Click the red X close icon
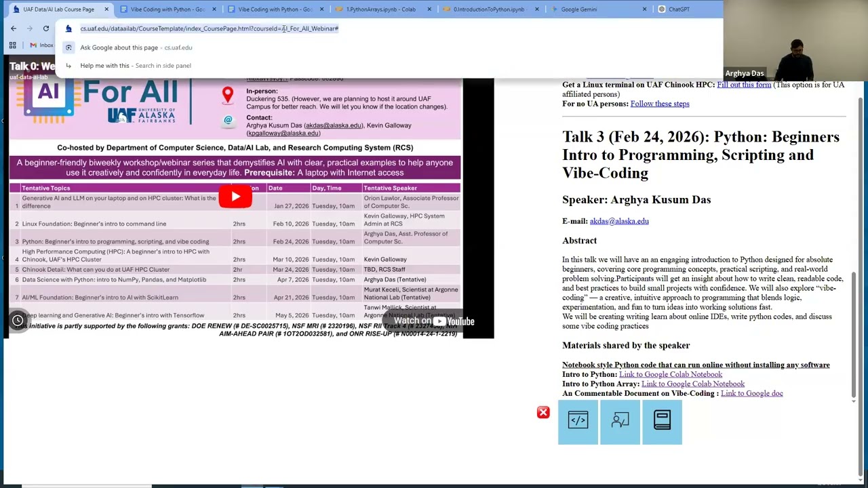Screen dimensions: 868x488 point(543,412)
